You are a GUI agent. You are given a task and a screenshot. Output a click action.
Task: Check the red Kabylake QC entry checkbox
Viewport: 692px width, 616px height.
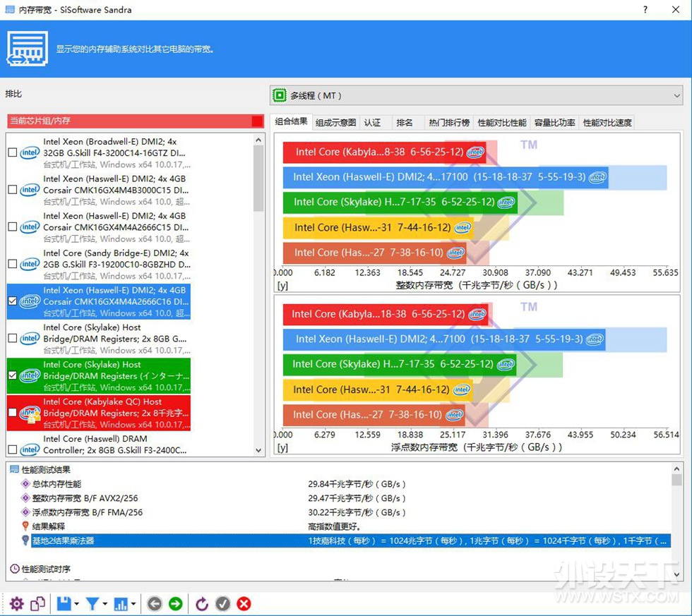13,412
